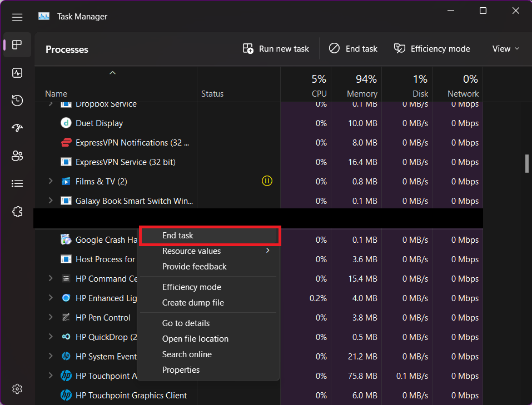Click Run new task button
The height and width of the screenshot is (405, 532).
click(276, 49)
